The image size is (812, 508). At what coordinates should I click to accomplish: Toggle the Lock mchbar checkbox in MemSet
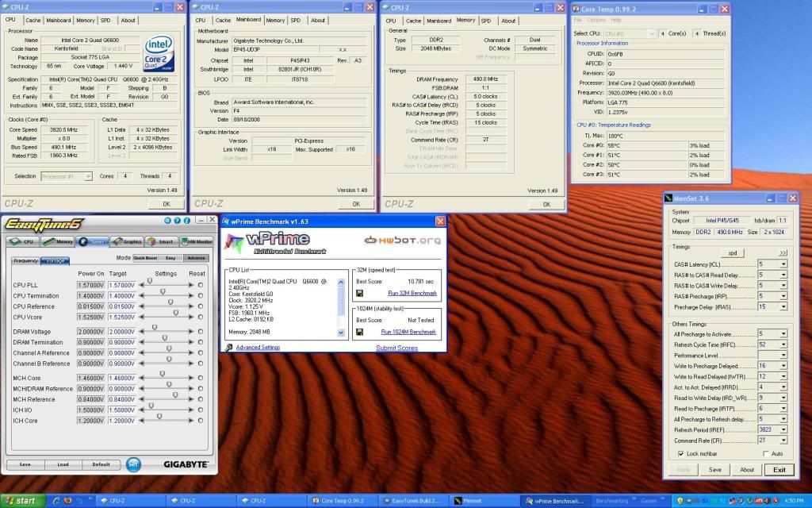680,453
